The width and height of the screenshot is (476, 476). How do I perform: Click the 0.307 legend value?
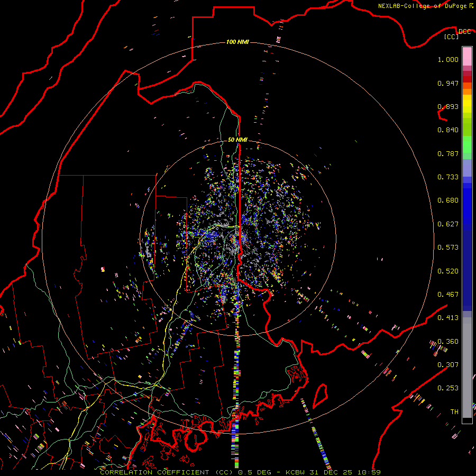(448, 365)
